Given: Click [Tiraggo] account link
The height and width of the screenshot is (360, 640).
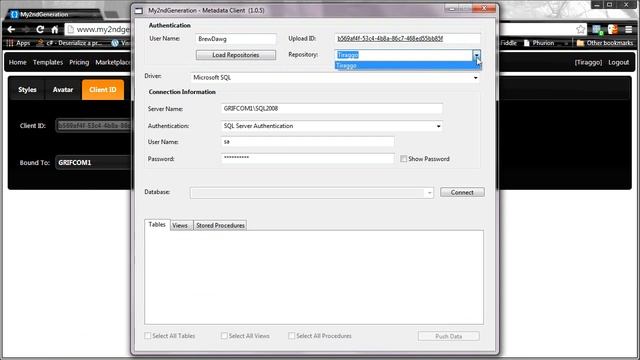Looking at the screenshot, I should coord(588,62).
